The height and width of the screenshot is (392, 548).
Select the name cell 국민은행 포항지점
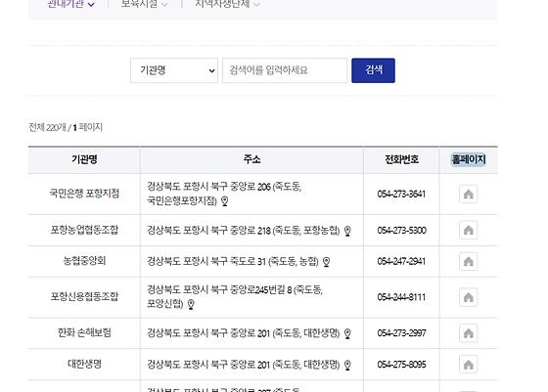click(84, 194)
